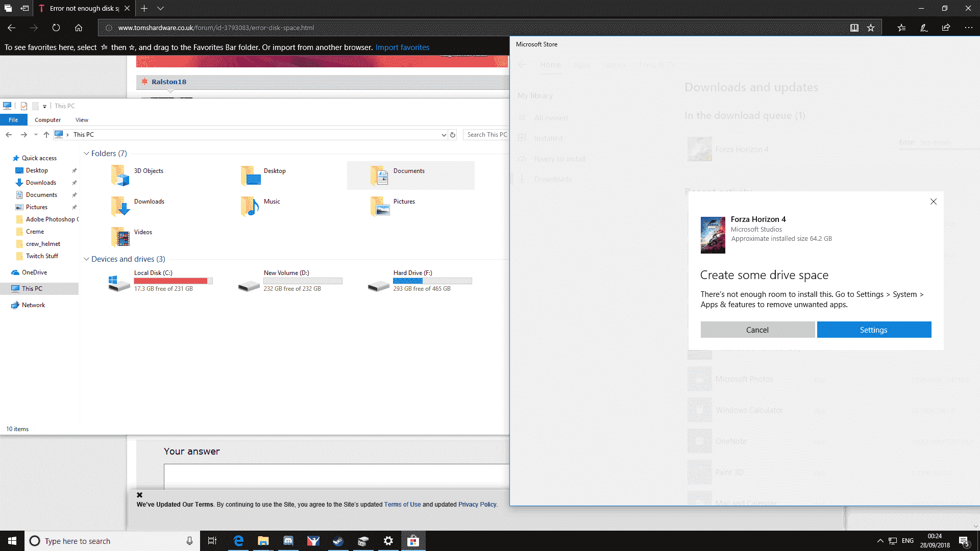Viewport: 980px width, 551px height.
Task: Select the Desktop folder icon
Action: (x=251, y=176)
